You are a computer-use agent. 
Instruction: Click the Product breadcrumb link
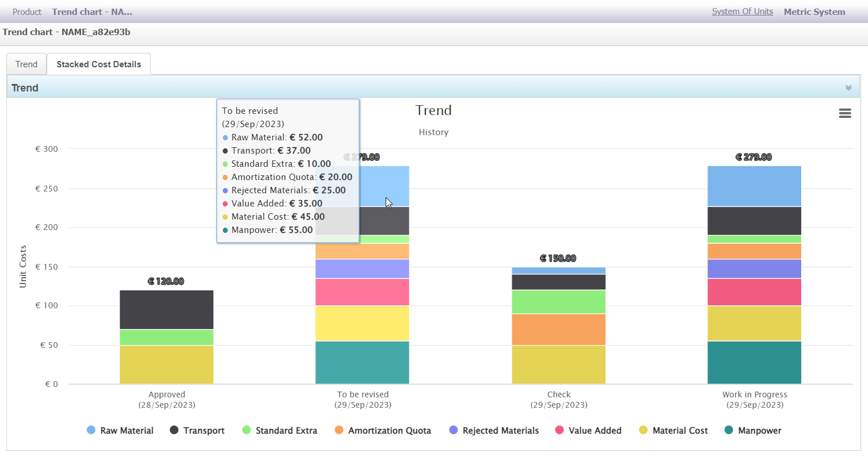click(27, 12)
